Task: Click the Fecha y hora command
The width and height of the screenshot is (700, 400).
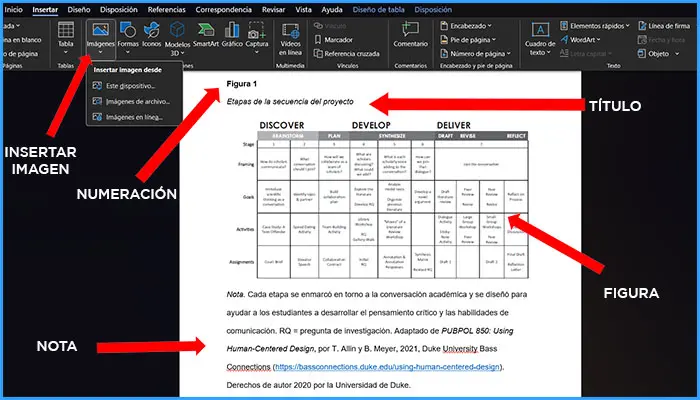Action: (661, 40)
